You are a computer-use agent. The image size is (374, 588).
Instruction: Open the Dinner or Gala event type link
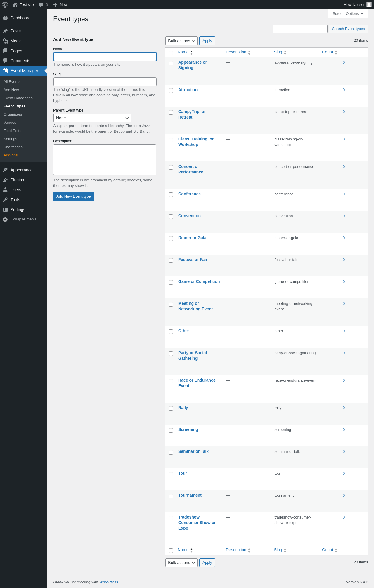tap(192, 238)
